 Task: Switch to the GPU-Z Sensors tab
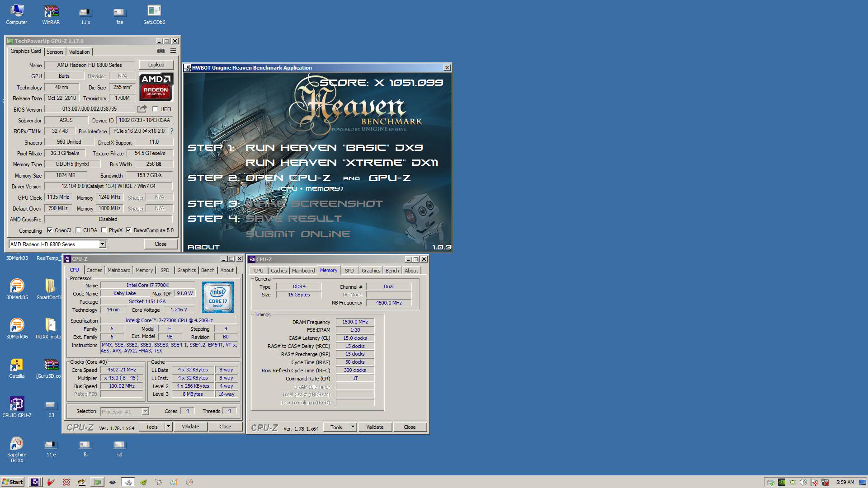[55, 52]
